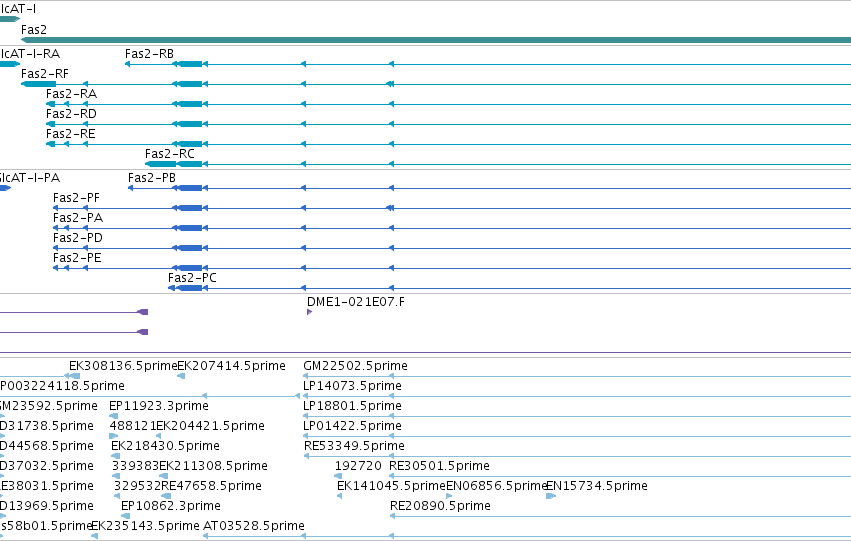Click the thick exon block of Fas2-RF

coord(39,84)
